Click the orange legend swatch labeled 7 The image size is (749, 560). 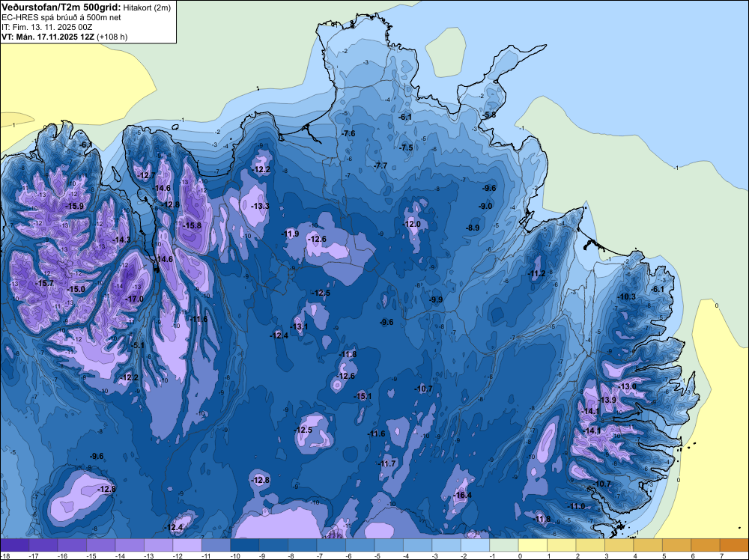click(734, 545)
